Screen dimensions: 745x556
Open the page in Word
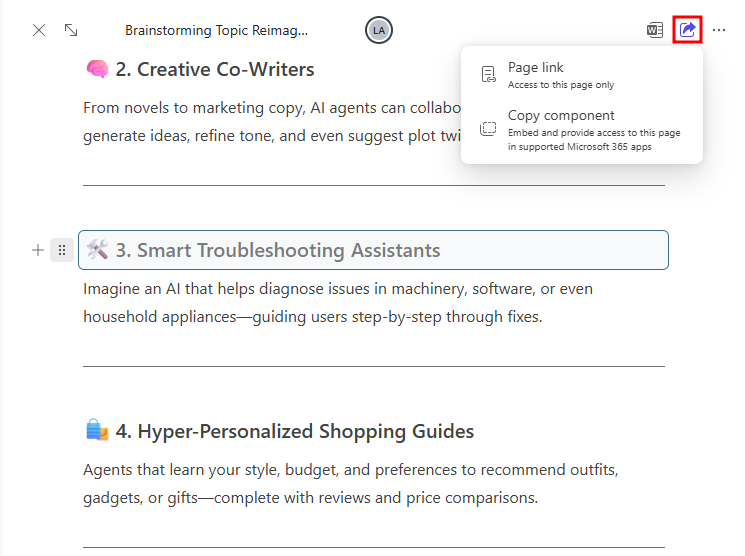point(655,30)
